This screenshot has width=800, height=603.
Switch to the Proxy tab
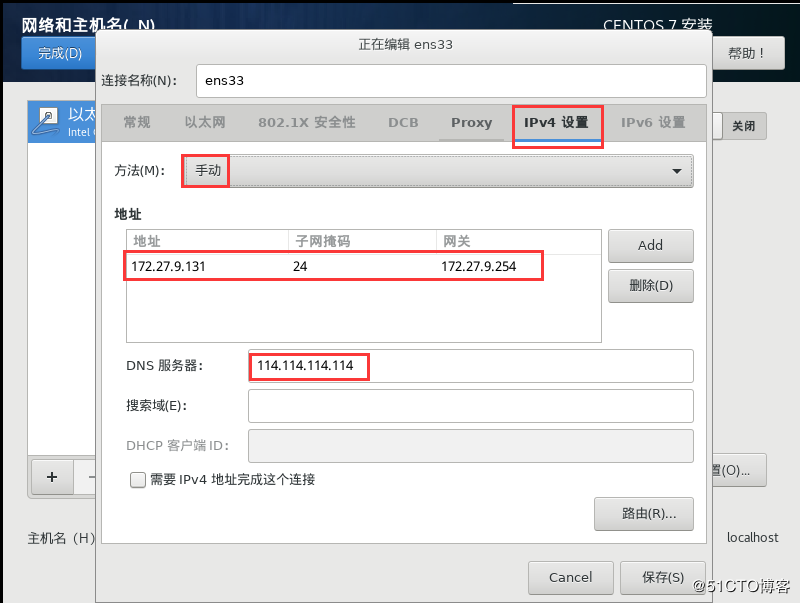471,122
